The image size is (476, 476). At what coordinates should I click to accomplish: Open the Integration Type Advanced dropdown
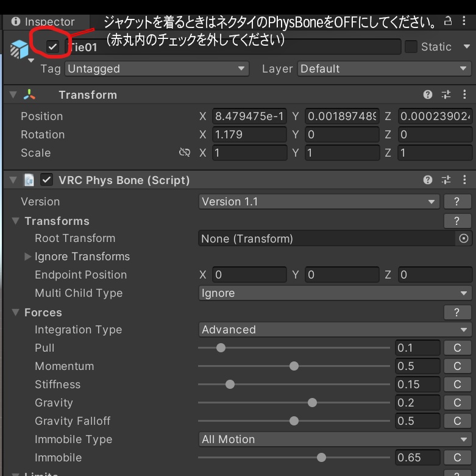335,329
